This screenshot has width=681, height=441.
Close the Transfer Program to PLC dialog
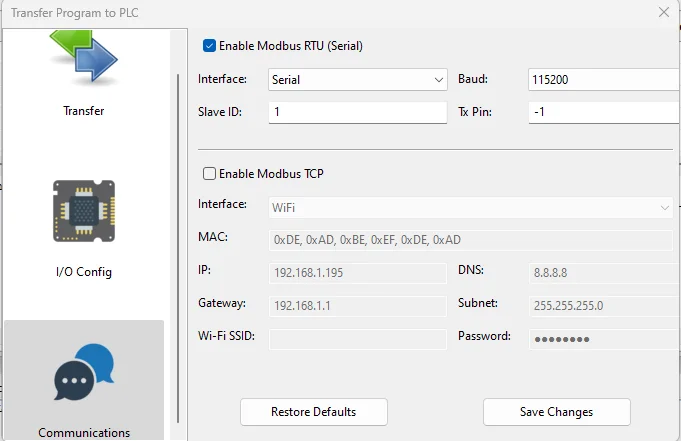pos(664,12)
